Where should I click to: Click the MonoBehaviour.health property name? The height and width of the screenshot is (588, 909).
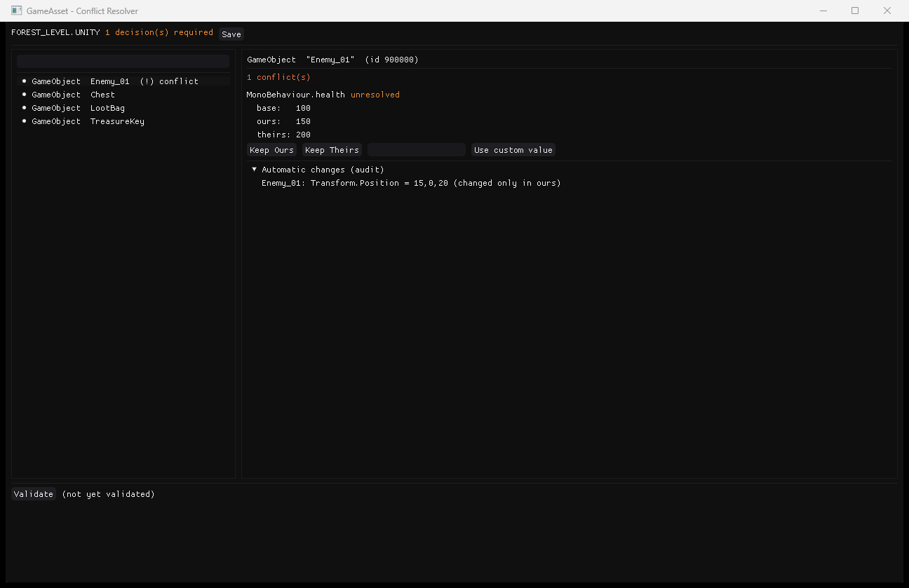(x=296, y=95)
